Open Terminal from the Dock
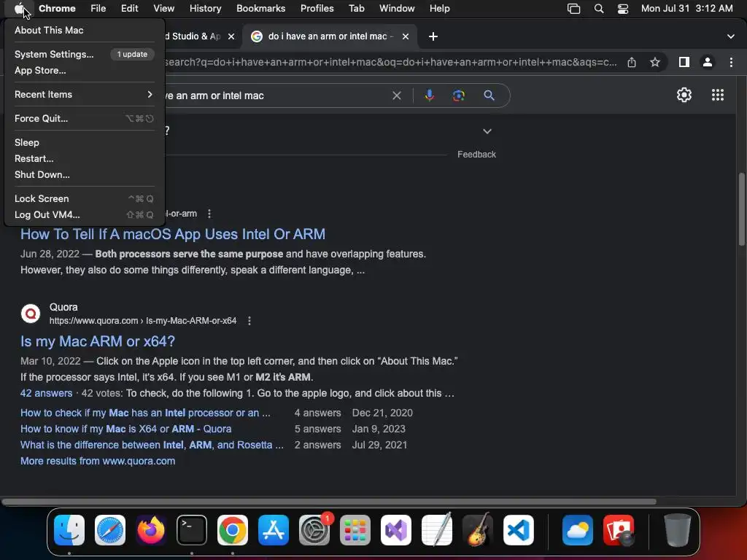This screenshot has height=560, width=747. (x=192, y=530)
